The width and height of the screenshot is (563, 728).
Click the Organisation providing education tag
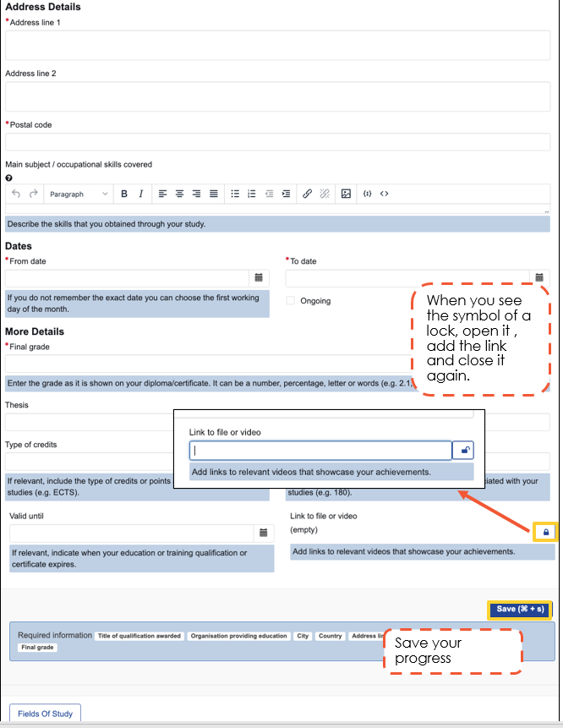pos(238,636)
